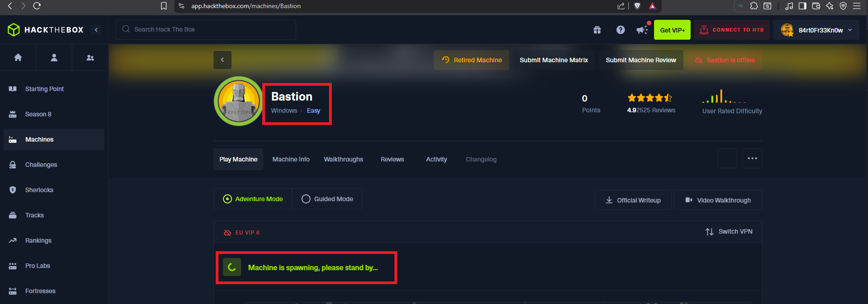Open the browser hamburger menu
This screenshot has width=868, height=304.
click(857, 6)
